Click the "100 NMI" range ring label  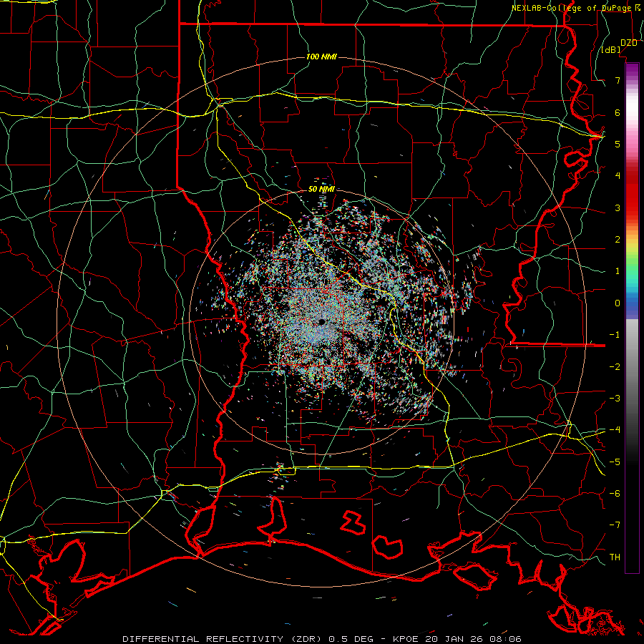pos(321,57)
